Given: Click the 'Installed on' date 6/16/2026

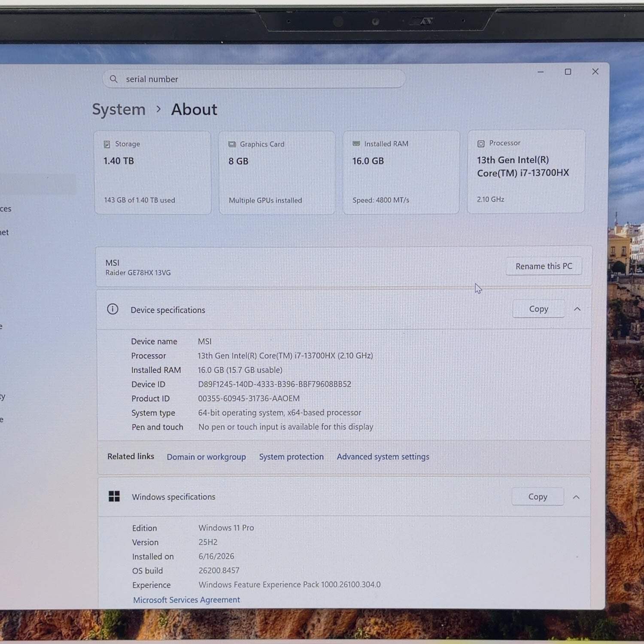Looking at the screenshot, I should (x=216, y=556).
